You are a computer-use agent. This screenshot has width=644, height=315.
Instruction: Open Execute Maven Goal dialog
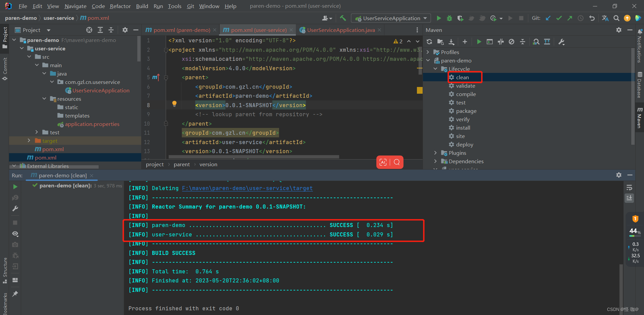pos(490,42)
